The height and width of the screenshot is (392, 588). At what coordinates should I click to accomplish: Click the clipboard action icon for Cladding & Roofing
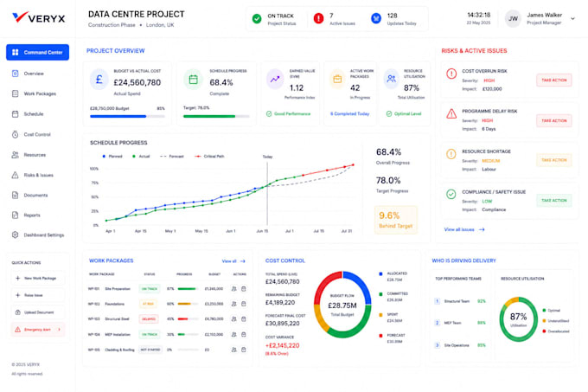(244, 350)
